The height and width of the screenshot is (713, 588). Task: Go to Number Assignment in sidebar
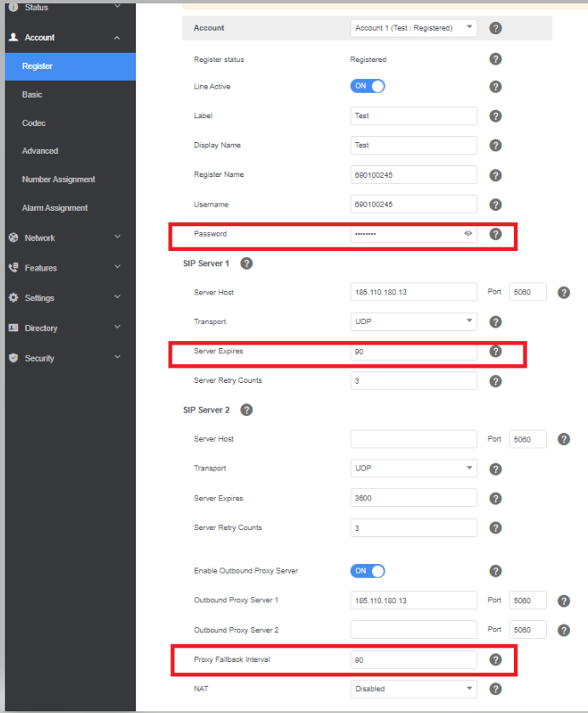coord(59,180)
